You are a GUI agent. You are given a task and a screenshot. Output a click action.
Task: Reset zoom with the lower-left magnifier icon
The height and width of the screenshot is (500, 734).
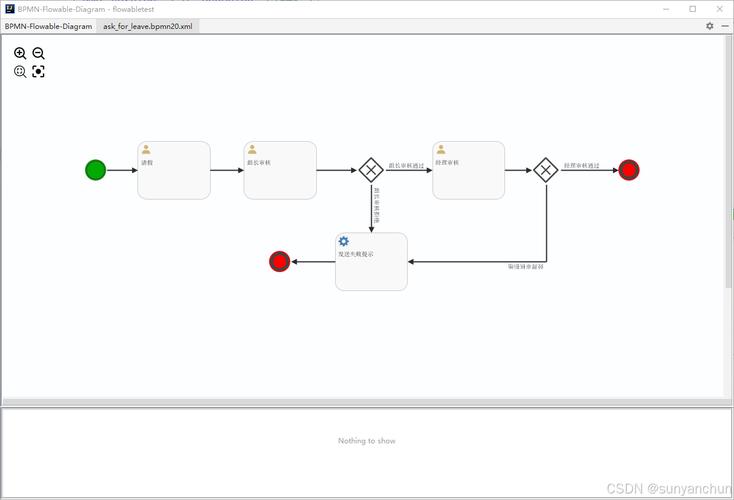(20, 71)
